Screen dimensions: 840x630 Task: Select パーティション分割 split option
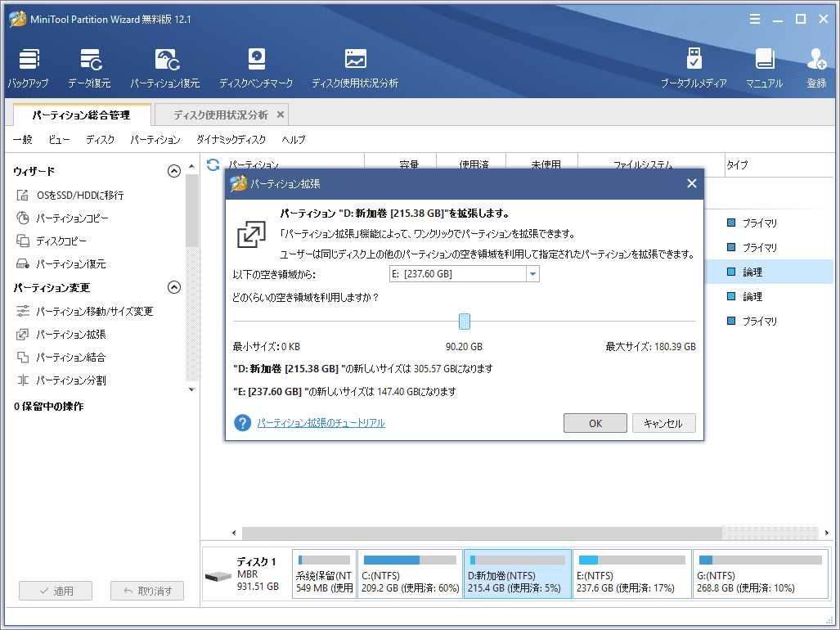[x=61, y=380]
